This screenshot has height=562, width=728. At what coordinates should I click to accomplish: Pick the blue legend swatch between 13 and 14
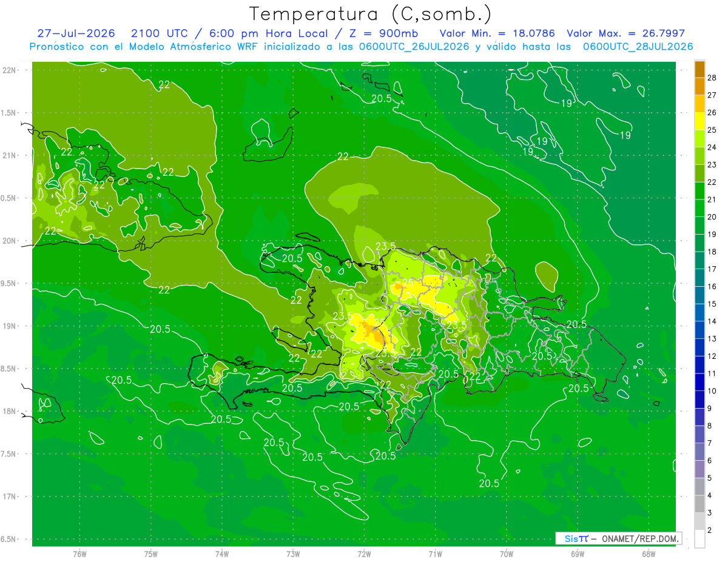(x=699, y=330)
